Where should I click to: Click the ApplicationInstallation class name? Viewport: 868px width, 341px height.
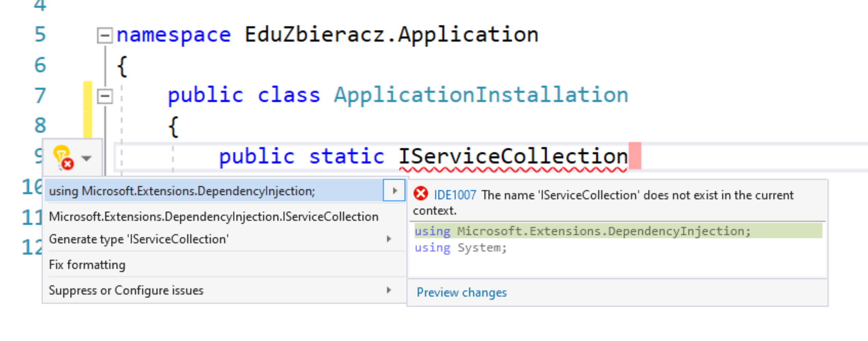pos(481,95)
